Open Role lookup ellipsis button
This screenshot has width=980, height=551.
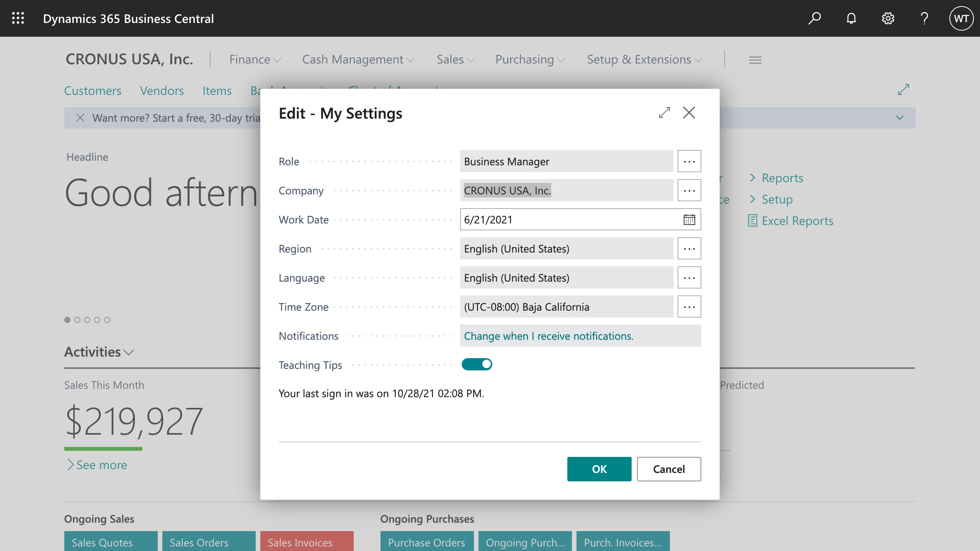[x=689, y=161]
